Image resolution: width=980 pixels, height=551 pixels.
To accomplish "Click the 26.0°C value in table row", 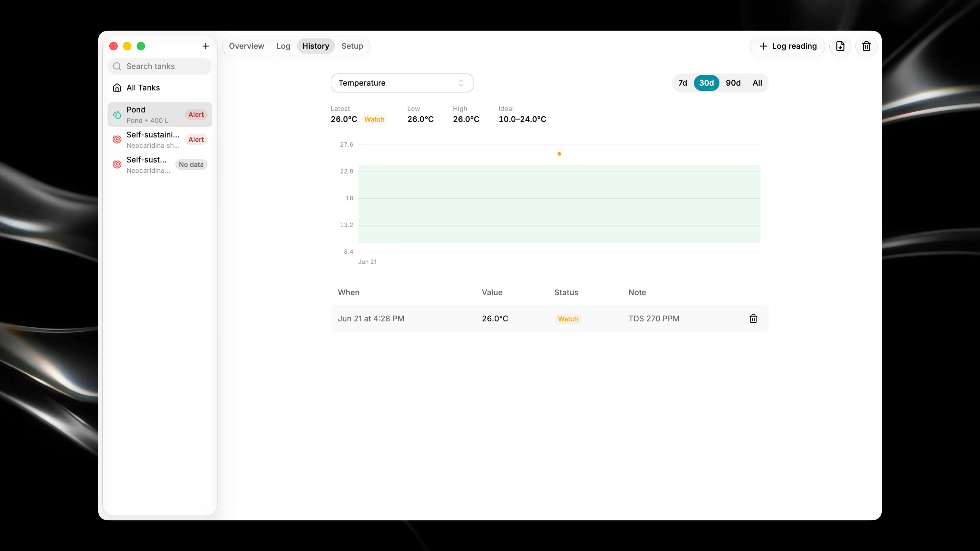I will click(x=495, y=319).
